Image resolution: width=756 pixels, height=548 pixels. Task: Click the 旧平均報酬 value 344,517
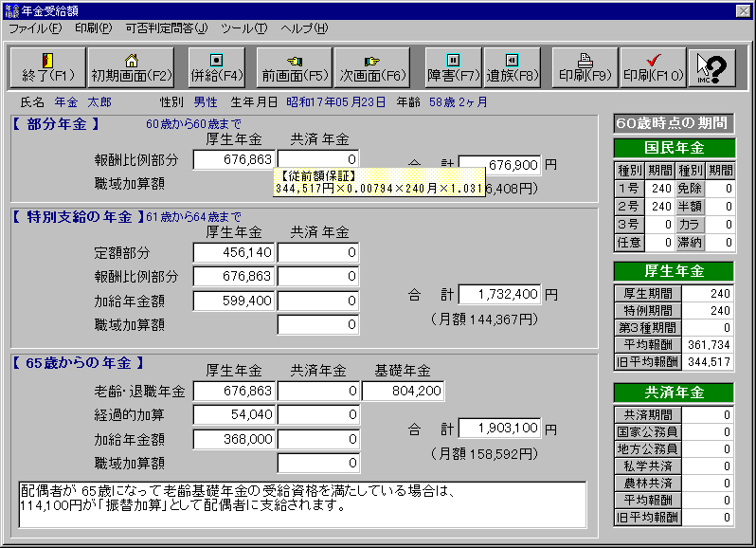[708, 362]
